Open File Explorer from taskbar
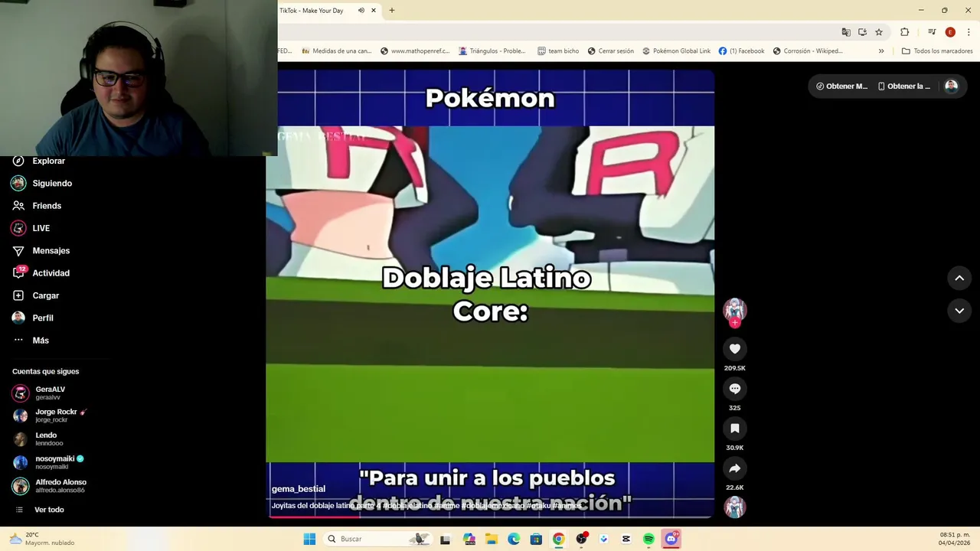The width and height of the screenshot is (980, 551). pos(492,539)
